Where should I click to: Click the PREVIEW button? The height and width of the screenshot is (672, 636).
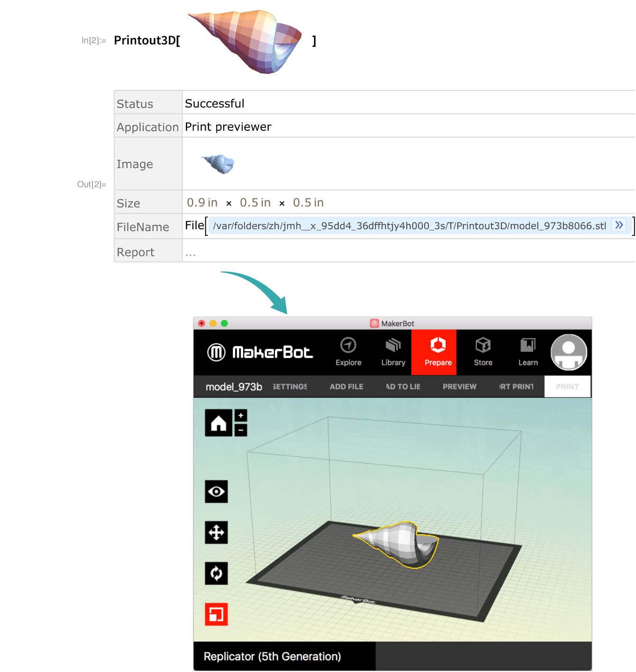click(460, 386)
